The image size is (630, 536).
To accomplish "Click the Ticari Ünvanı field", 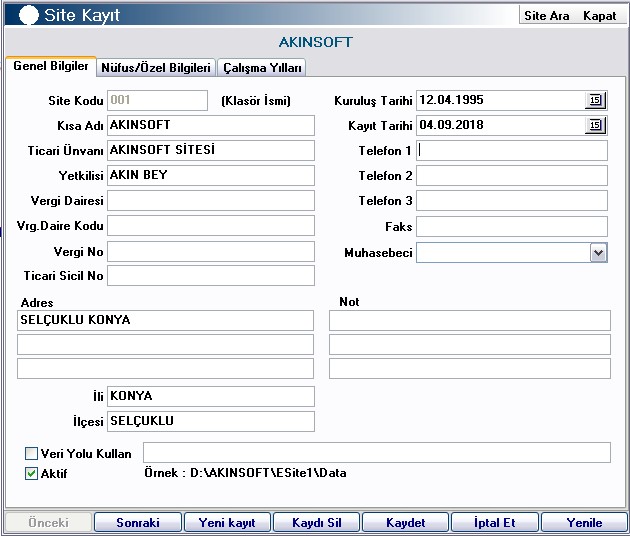I will (x=211, y=150).
